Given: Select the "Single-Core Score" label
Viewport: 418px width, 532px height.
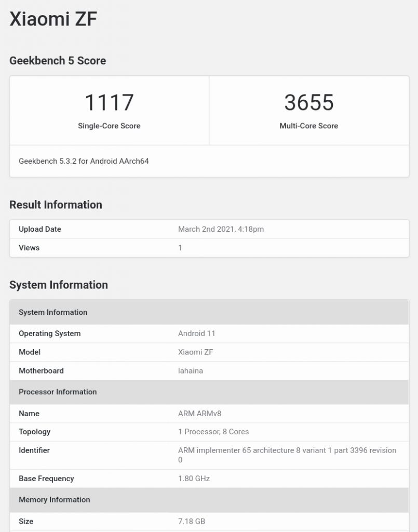Looking at the screenshot, I should (109, 126).
